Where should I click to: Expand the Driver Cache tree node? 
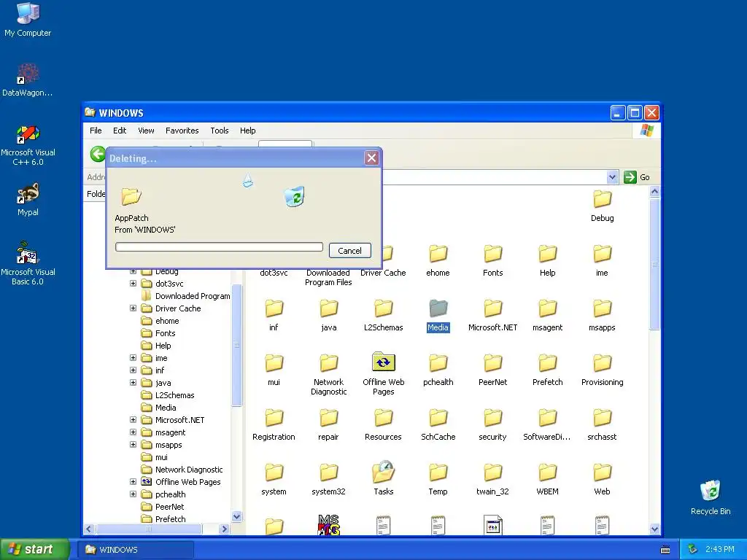click(x=133, y=308)
